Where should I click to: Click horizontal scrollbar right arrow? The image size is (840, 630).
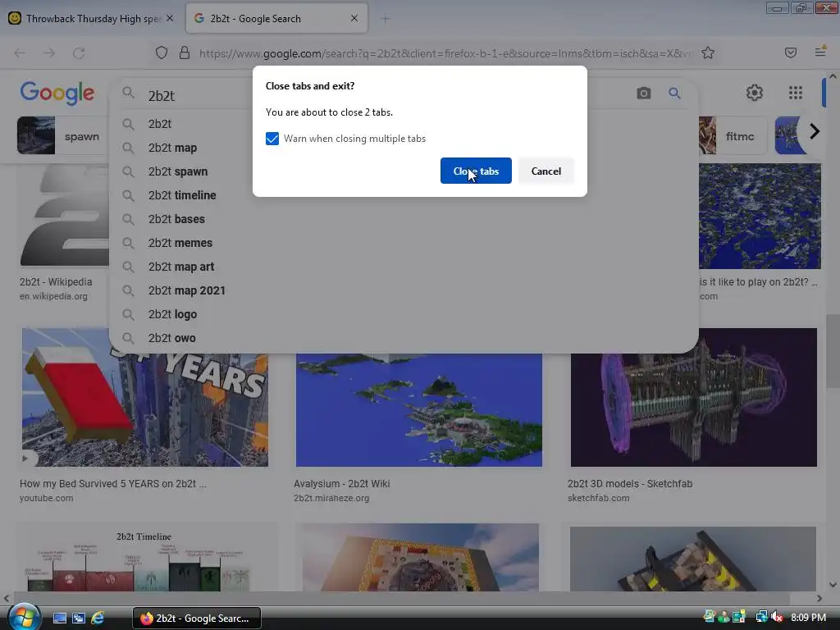pos(819,598)
